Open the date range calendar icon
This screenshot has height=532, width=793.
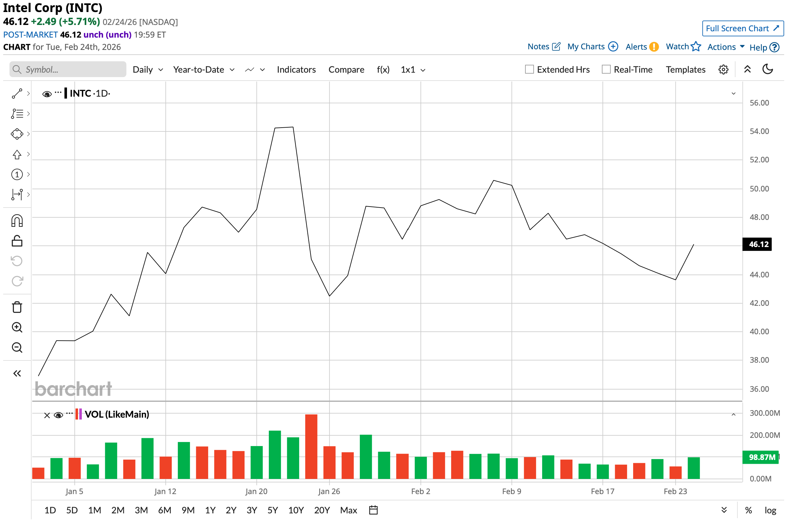pos(373,510)
